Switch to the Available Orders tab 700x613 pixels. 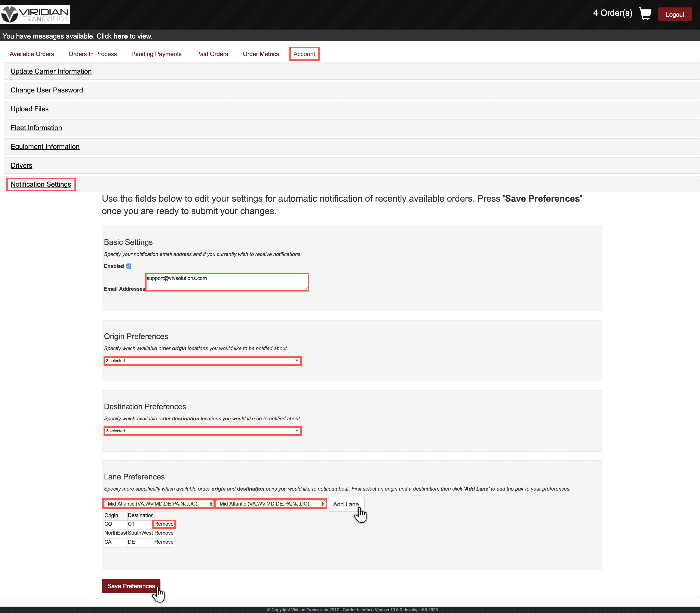32,54
